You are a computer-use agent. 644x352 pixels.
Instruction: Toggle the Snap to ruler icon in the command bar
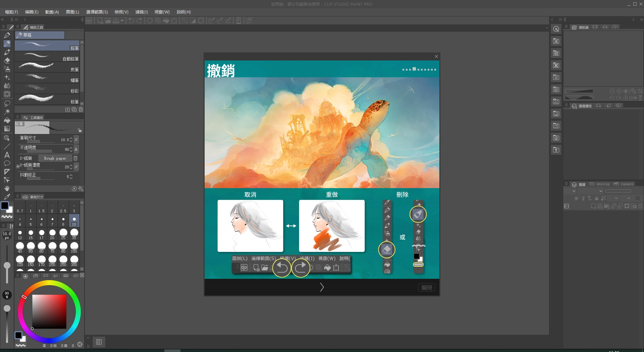pos(212,20)
